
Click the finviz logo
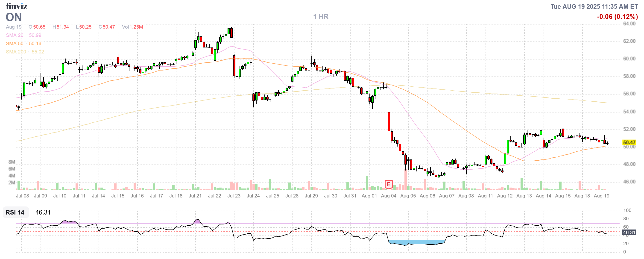coord(17,6)
